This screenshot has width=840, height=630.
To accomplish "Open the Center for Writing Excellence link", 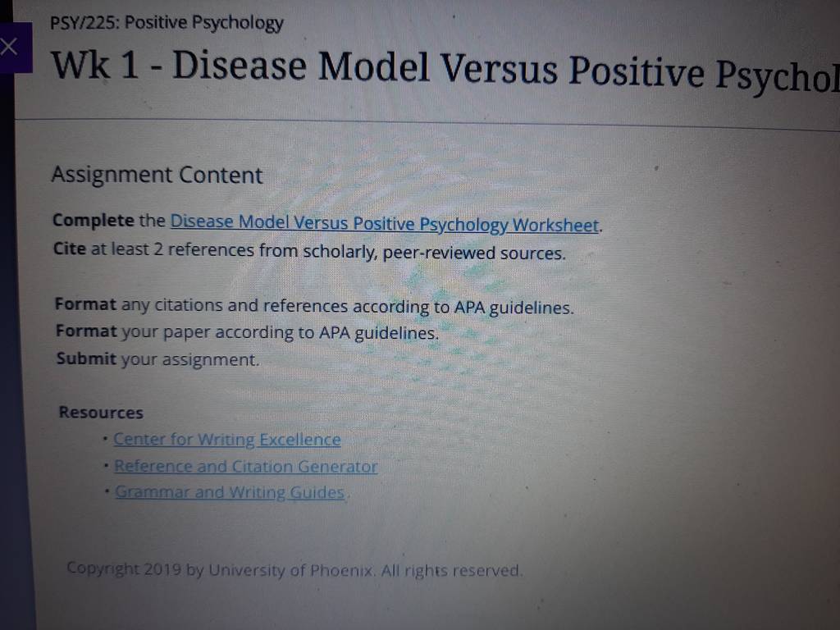I will pyautogui.click(x=226, y=440).
